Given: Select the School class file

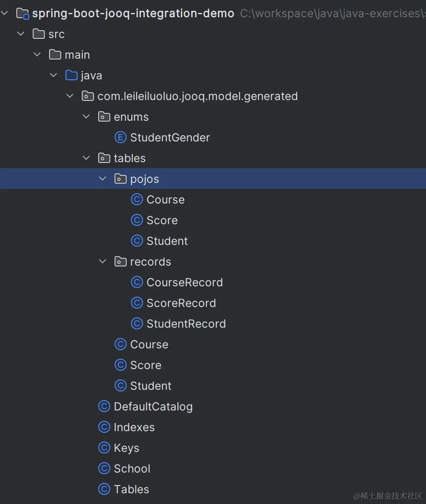Looking at the screenshot, I should click(x=132, y=469).
